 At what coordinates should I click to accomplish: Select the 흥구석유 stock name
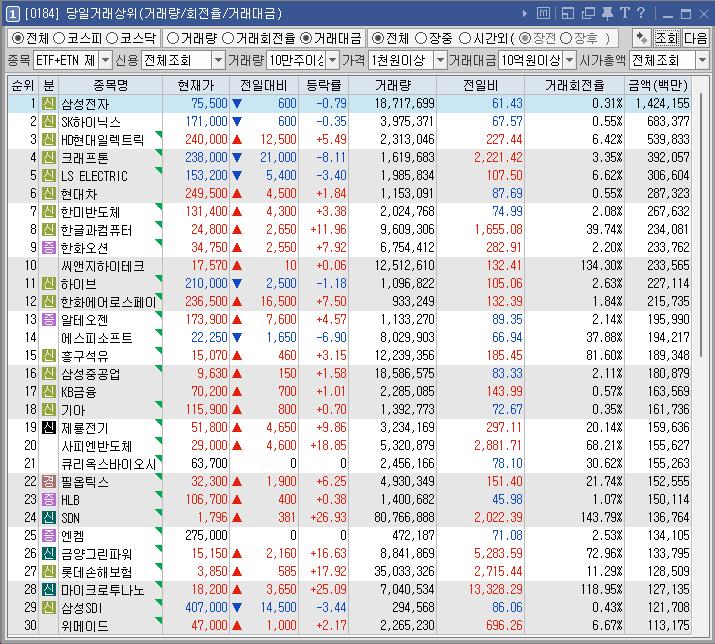(84, 356)
